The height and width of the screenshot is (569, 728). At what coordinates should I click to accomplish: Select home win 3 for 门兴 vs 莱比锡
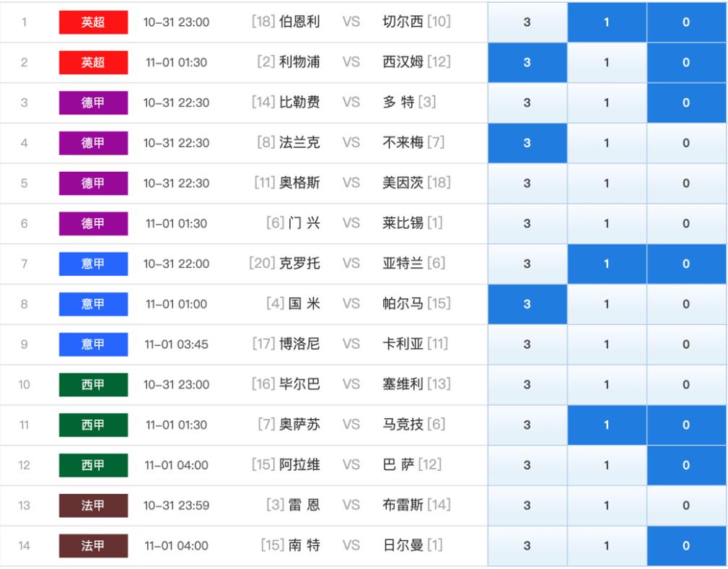[x=527, y=223]
